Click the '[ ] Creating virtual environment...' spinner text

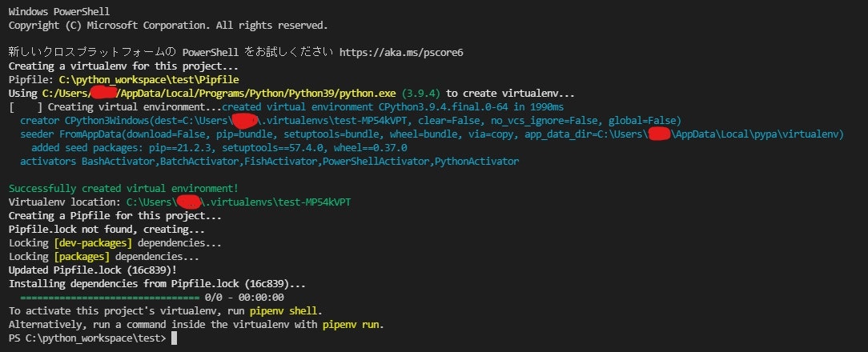coord(115,107)
